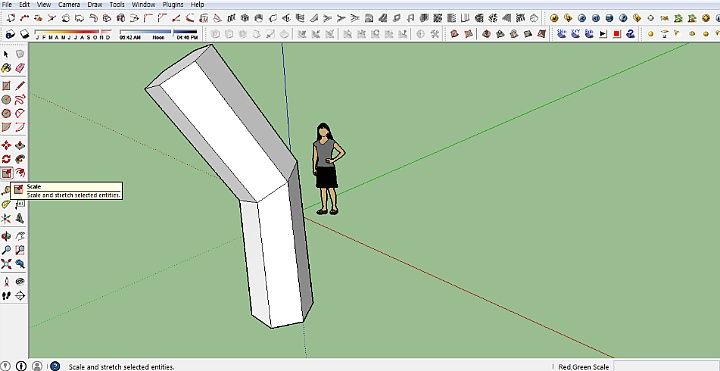The image size is (720, 371).
Task: Click the Zoom Extents tool
Action: pyautogui.click(x=6, y=264)
